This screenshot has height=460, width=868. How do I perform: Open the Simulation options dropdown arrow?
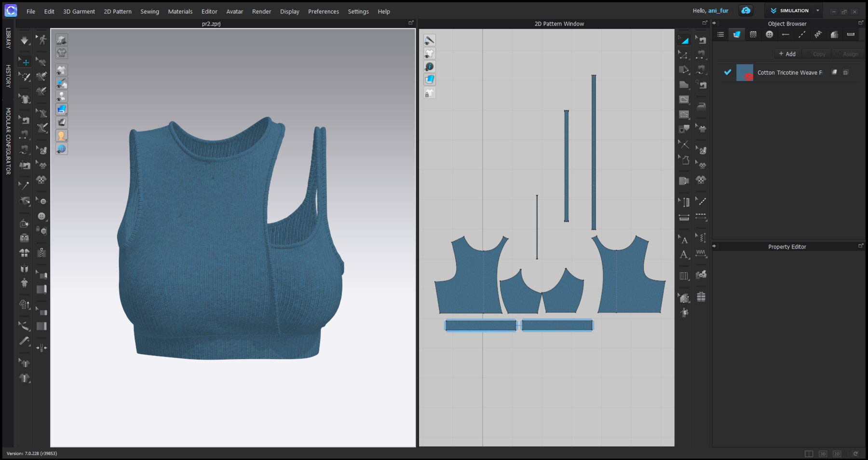point(817,10)
